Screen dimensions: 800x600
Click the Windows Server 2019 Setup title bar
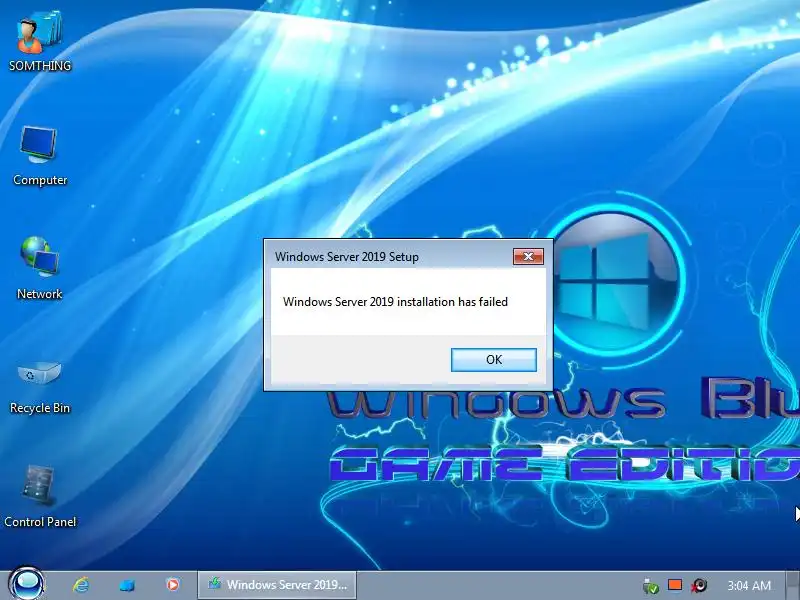390,256
